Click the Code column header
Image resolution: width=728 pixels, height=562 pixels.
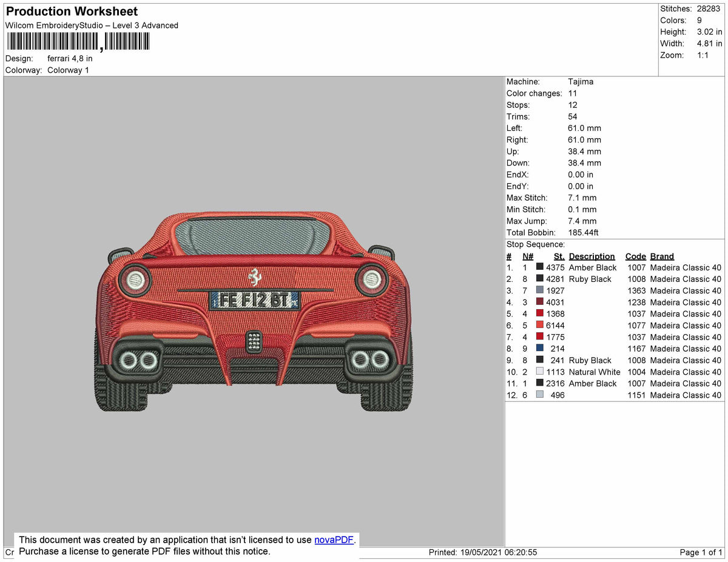[x=635, y=256]
